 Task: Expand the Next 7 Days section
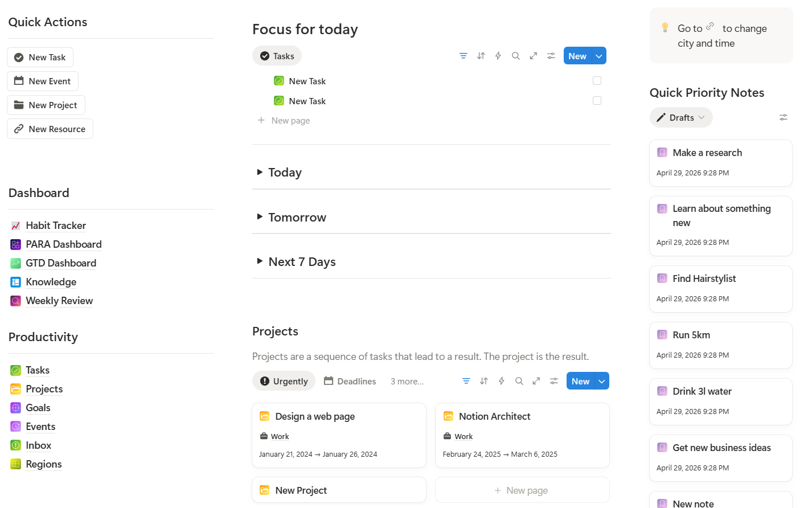click(260, 261)
